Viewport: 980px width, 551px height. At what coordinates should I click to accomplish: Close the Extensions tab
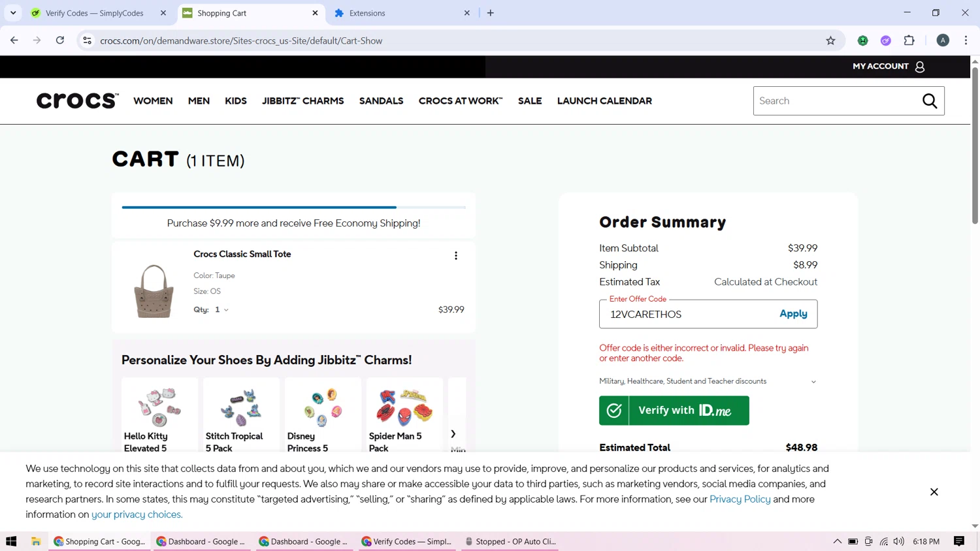coord(467,13)
